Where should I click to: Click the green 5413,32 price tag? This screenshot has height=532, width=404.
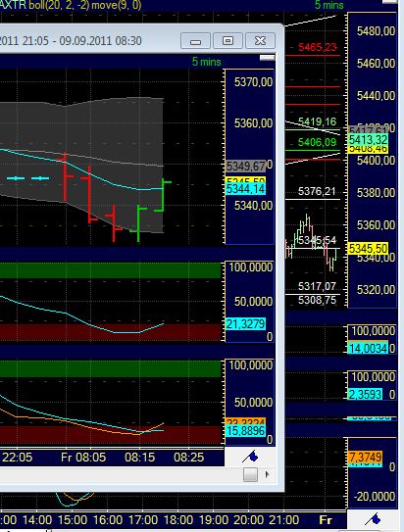click(x=369, y=140)
